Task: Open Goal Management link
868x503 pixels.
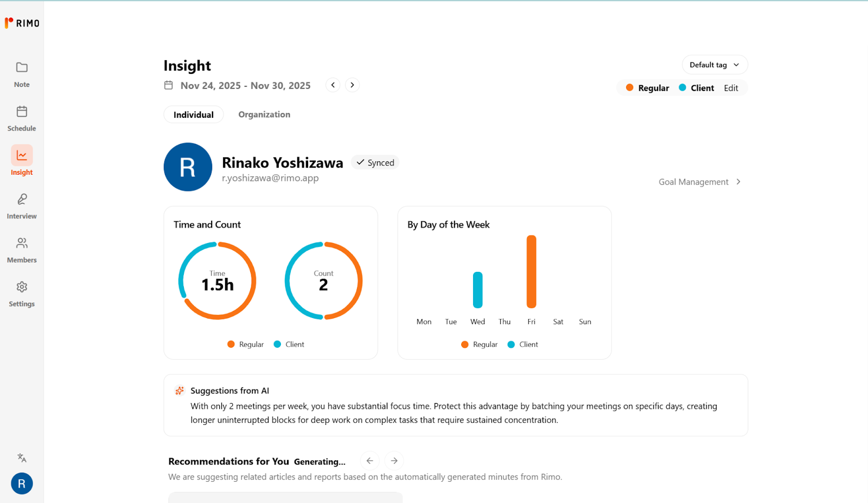Action: coord(699,182)
